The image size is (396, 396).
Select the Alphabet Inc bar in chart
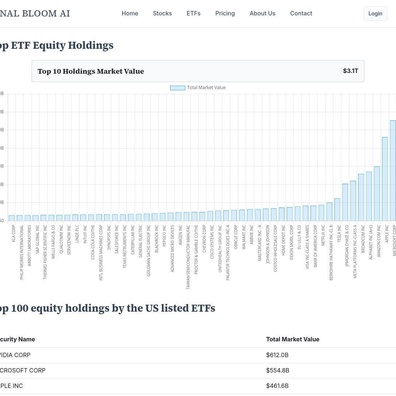[x=369, y=196]
